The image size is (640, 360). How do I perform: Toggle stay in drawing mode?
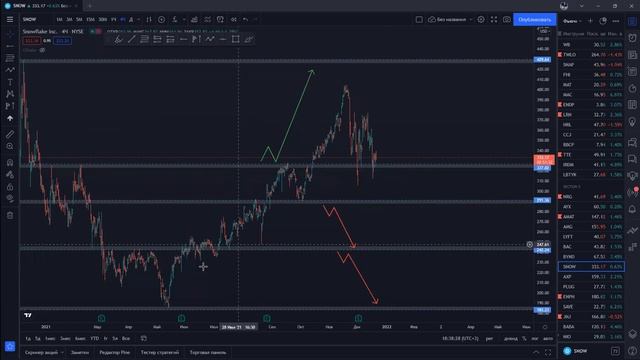point(10,174)
